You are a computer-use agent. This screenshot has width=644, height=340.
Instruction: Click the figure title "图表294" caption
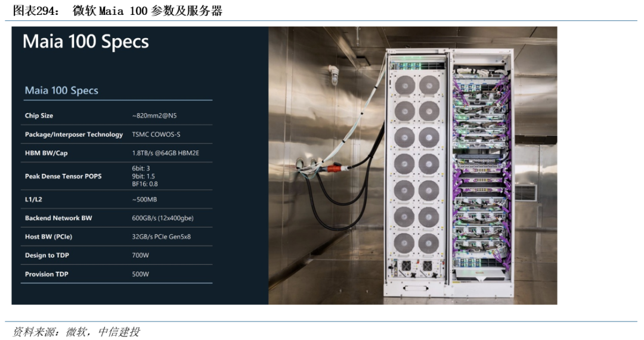click(117, 11)
